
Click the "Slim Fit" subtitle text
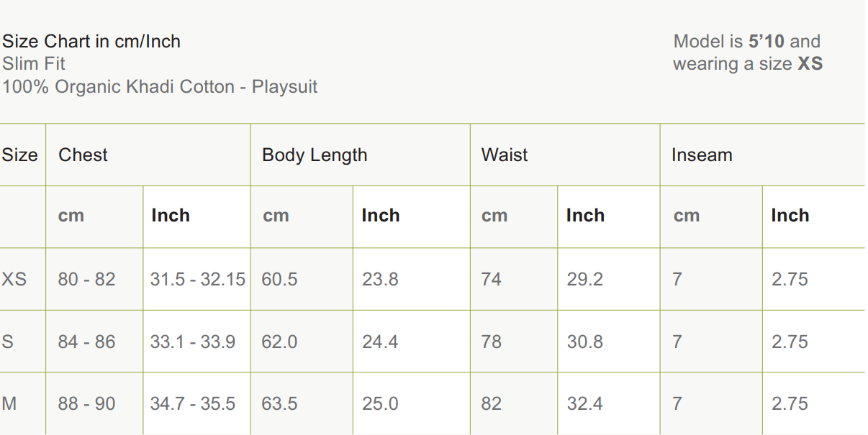click(x=34, y=64)
